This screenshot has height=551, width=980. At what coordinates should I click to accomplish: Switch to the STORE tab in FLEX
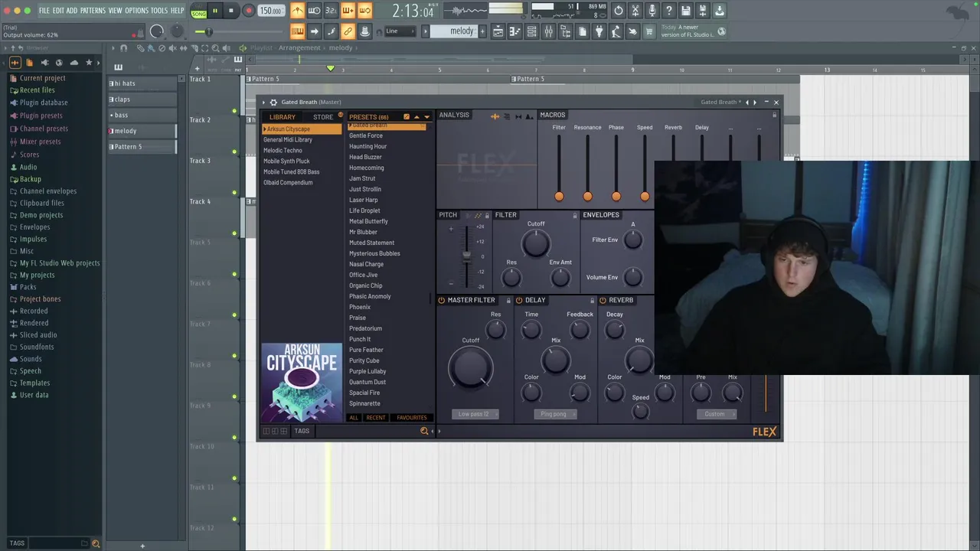pyautogui.click(x=323, y=117)
